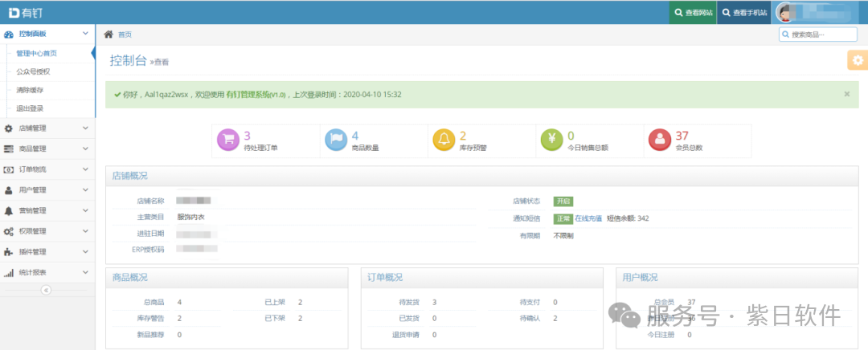Expand the 插件管理 menu chevron
868x350 pixels.
[85, 252]
